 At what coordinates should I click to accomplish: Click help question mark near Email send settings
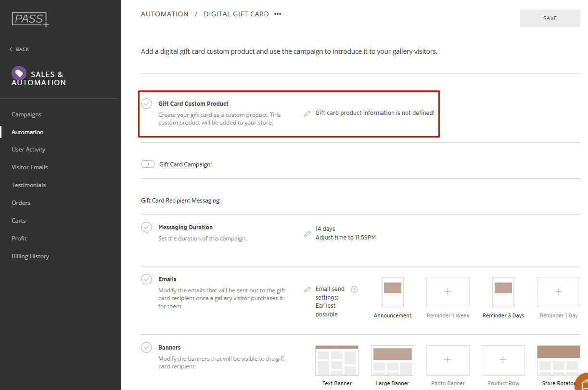point(354,289)
